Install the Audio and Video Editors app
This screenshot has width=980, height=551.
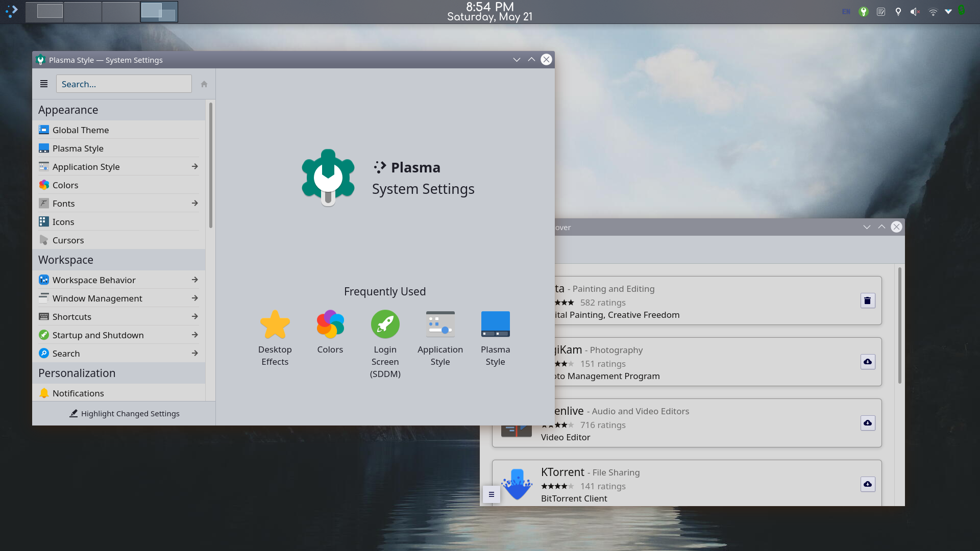tap(868, 423)
